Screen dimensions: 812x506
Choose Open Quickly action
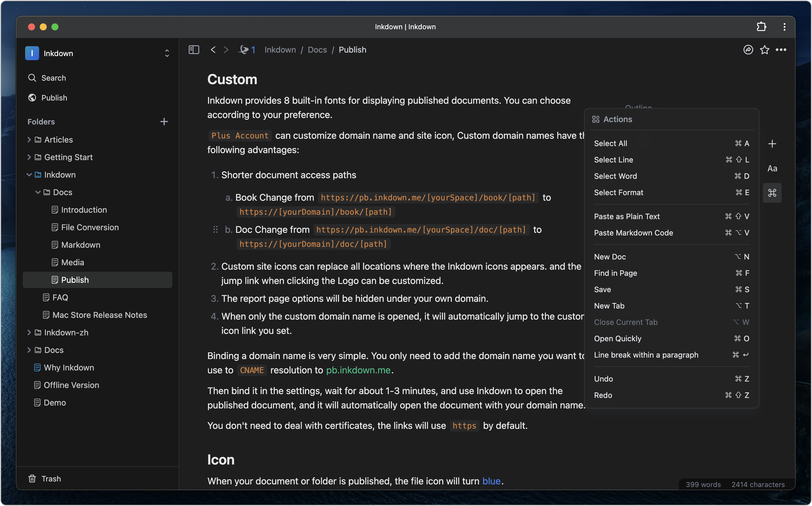pos(671,338)
